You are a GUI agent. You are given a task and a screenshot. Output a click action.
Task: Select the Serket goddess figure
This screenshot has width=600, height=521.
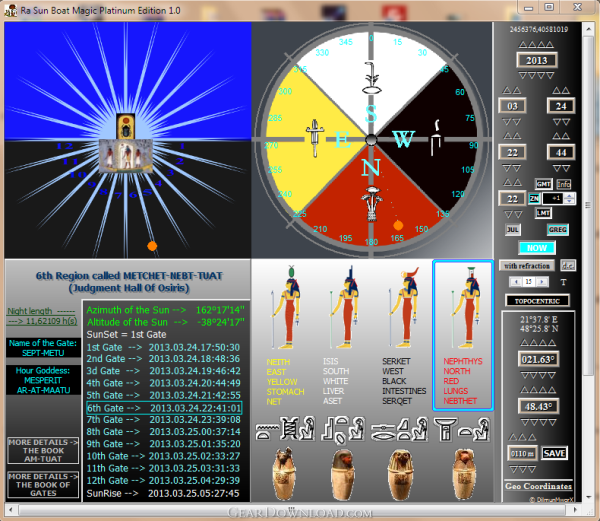point(403,307)
